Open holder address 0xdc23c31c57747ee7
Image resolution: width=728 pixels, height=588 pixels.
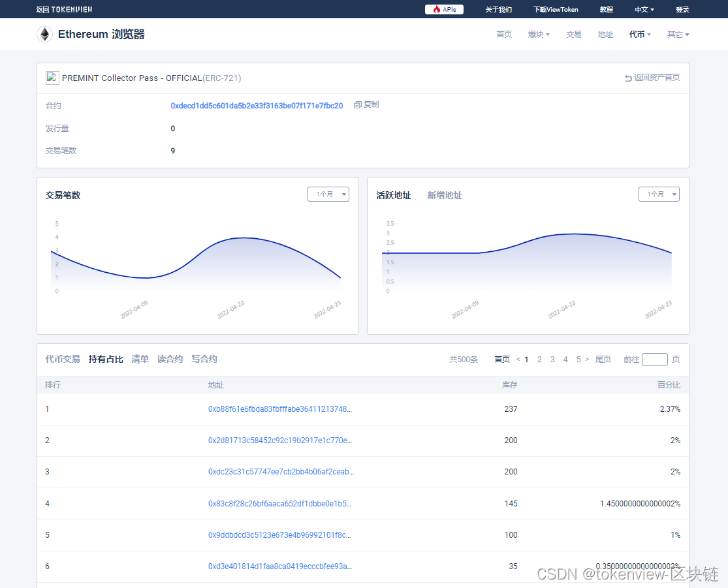(281, 472)
